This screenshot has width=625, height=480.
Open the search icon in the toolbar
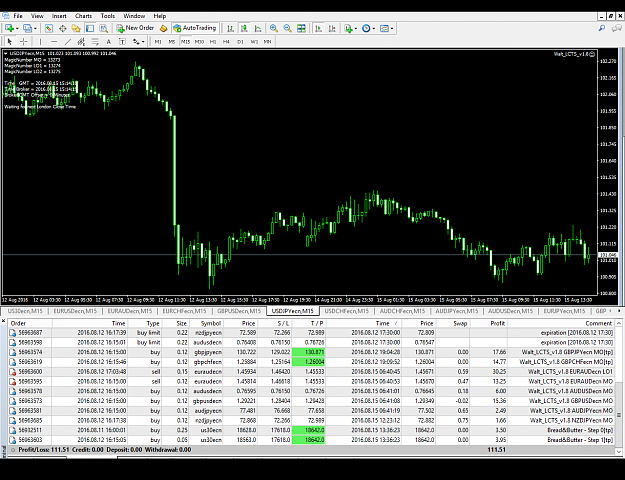click(602, 28)
